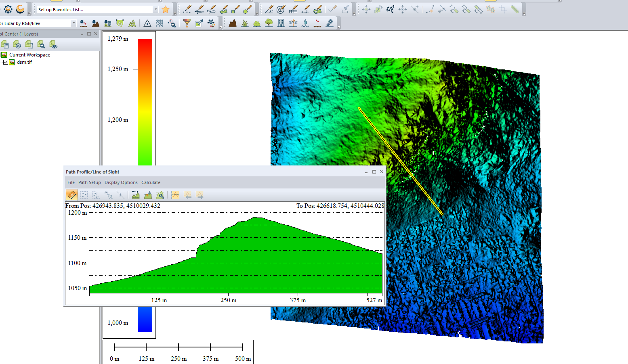The height and width of the screenshot is (364, 628).
Task: Maximize the Control Center panel
Action: point(89,34)
